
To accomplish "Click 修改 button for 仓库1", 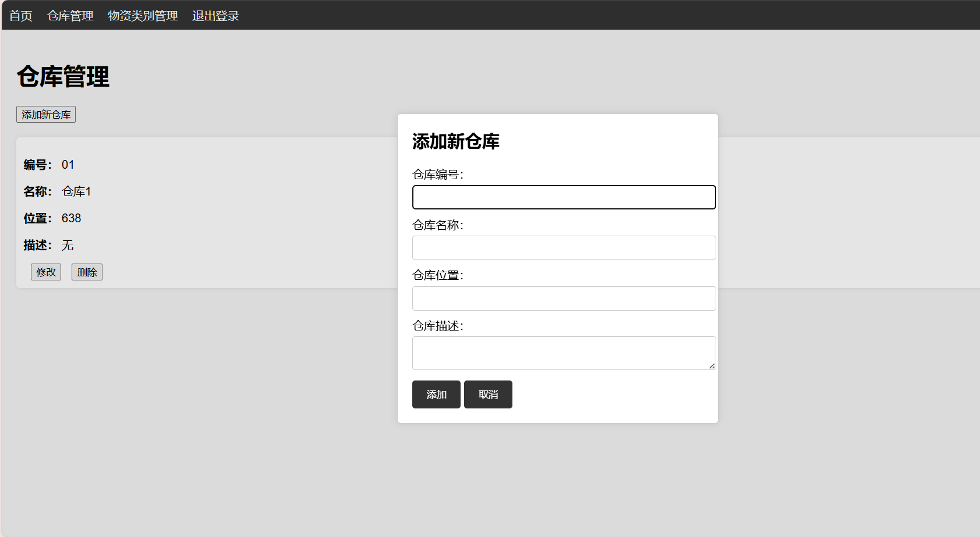I will tap(46, 272).
